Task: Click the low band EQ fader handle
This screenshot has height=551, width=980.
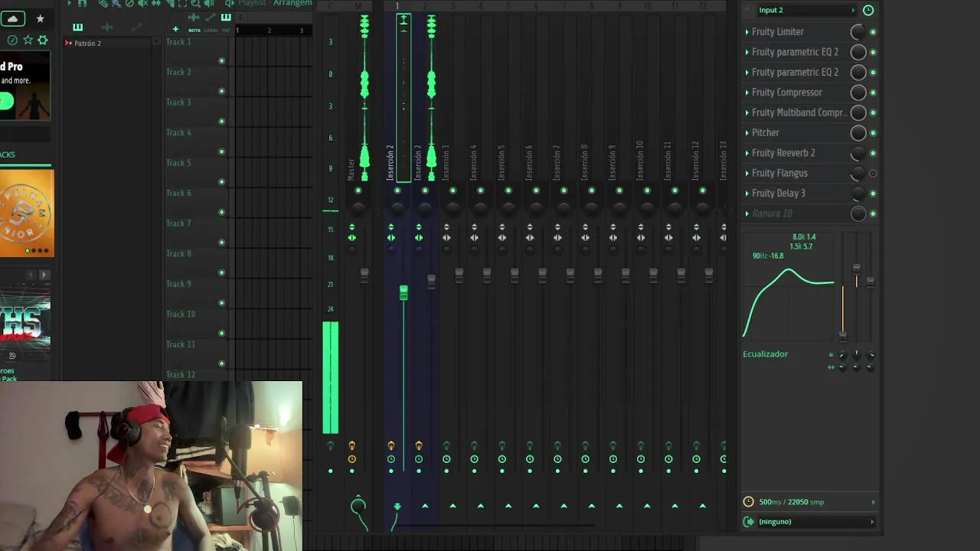Action: pos(842,335)
